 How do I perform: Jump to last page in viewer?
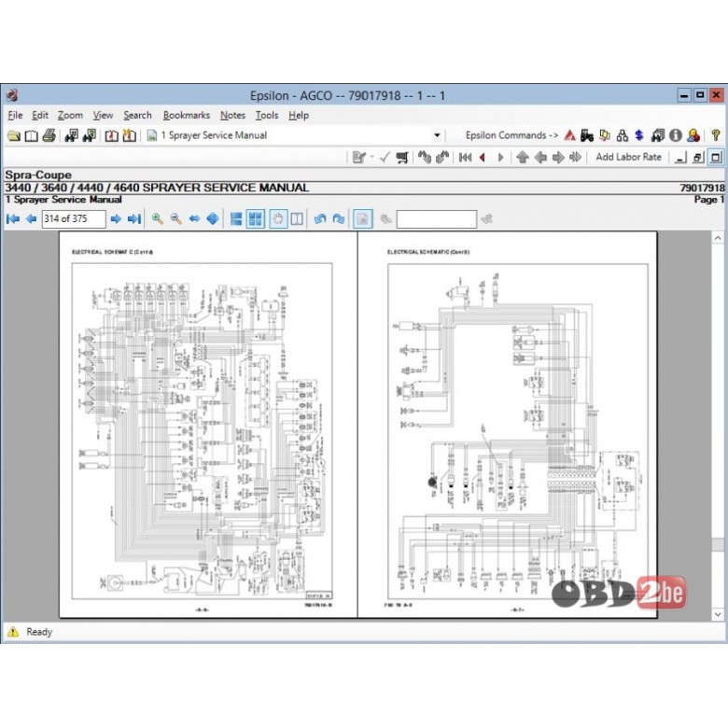click(133, 218)
